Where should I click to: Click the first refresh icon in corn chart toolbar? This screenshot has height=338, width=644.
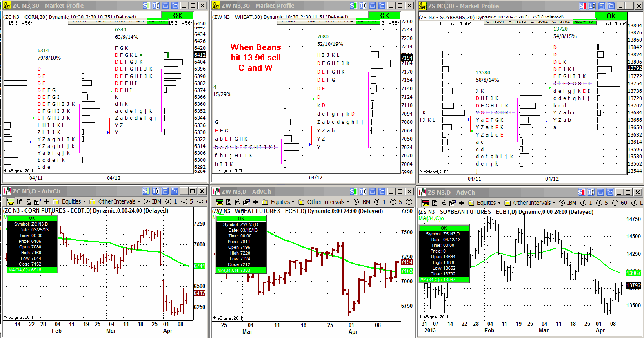(x=20, y=201)
